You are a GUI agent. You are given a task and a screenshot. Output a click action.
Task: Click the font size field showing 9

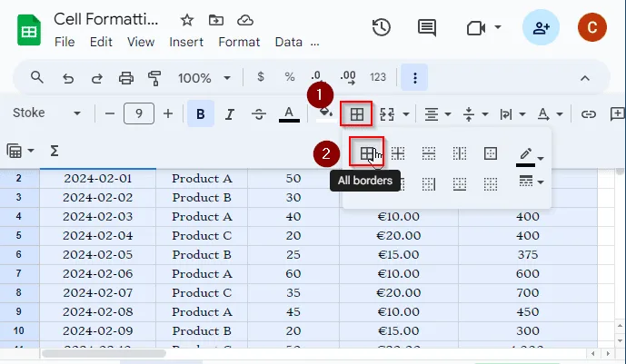[139, 113]
